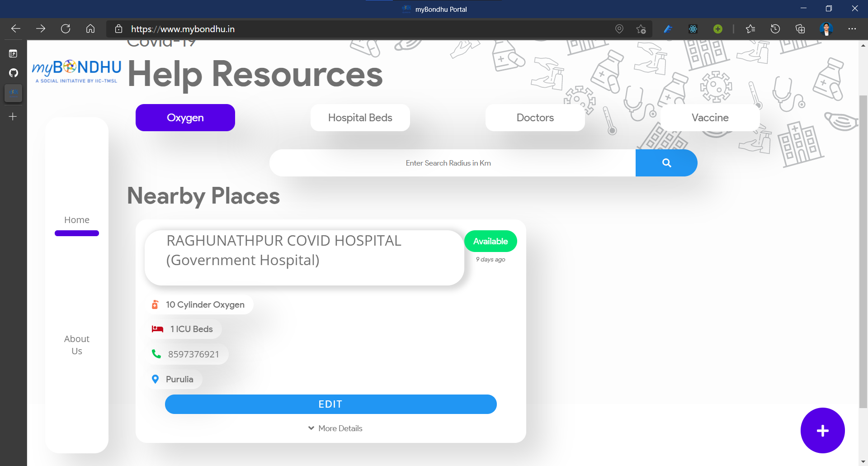Click the location permission icon in address bar
868x466 pixels.
[619, 29]
